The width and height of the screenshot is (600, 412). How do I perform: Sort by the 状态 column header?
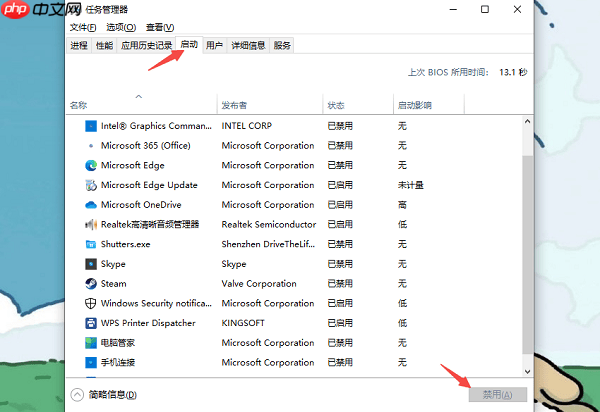[358, 104]
